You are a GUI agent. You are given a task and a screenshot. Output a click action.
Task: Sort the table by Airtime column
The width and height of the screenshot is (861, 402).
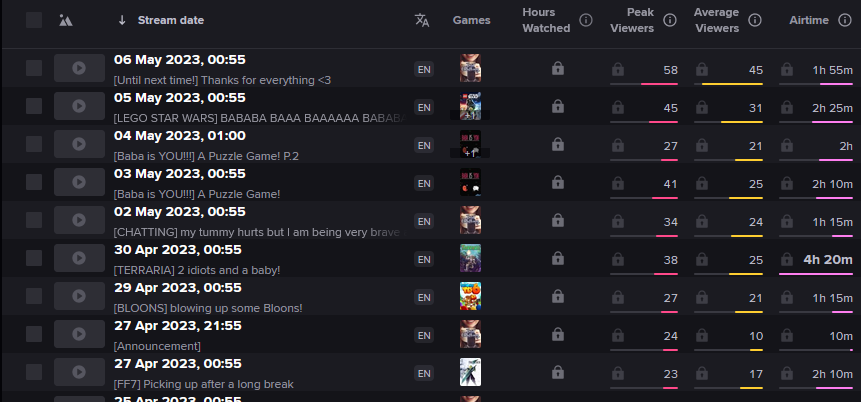pyautogui.click(x=809, y=20)
